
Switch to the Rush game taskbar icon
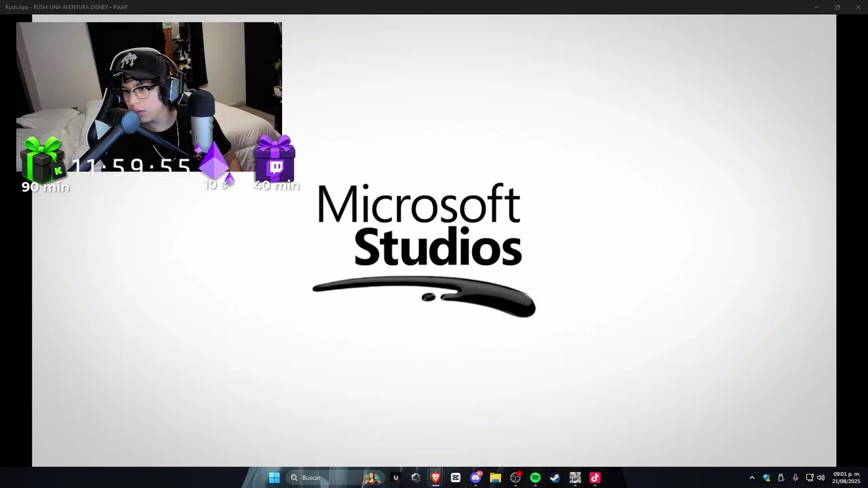(575, 478)
